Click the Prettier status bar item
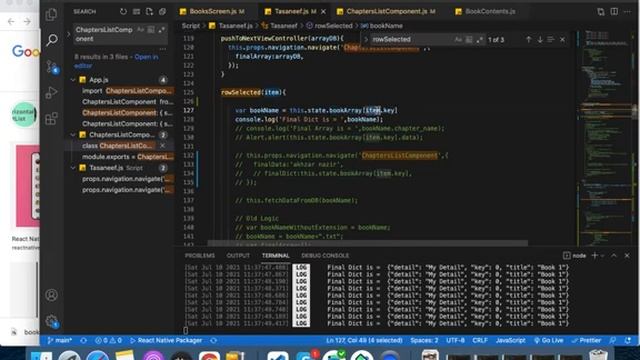This screenshot has width=640, height=360. [x=586, y=340]
